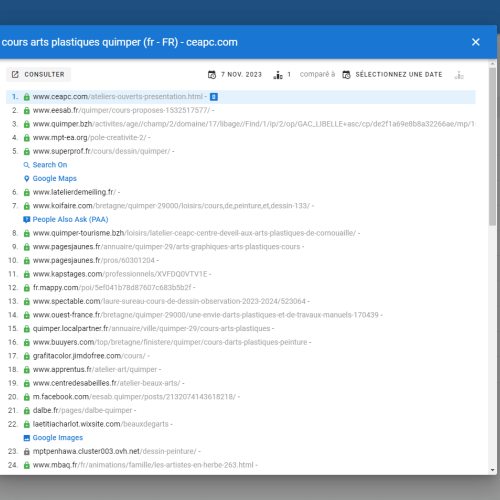
Task: Click the blue badge after ceapc.com result
Action: coord(214,97)
